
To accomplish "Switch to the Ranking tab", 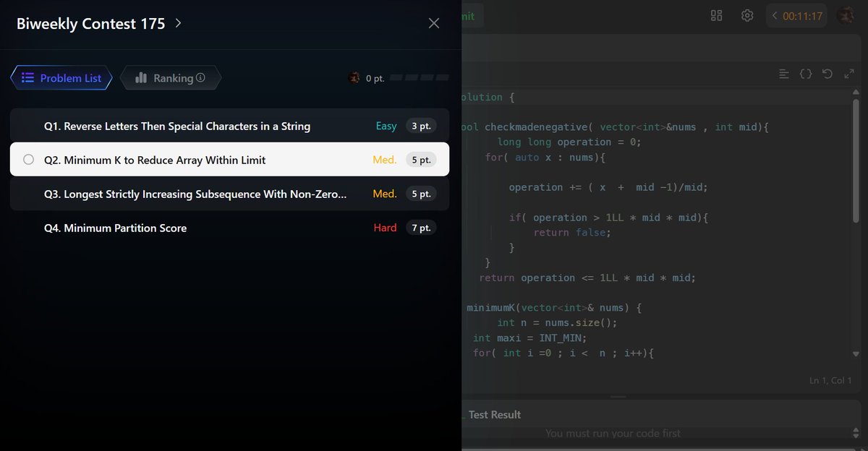I will 171,78.
